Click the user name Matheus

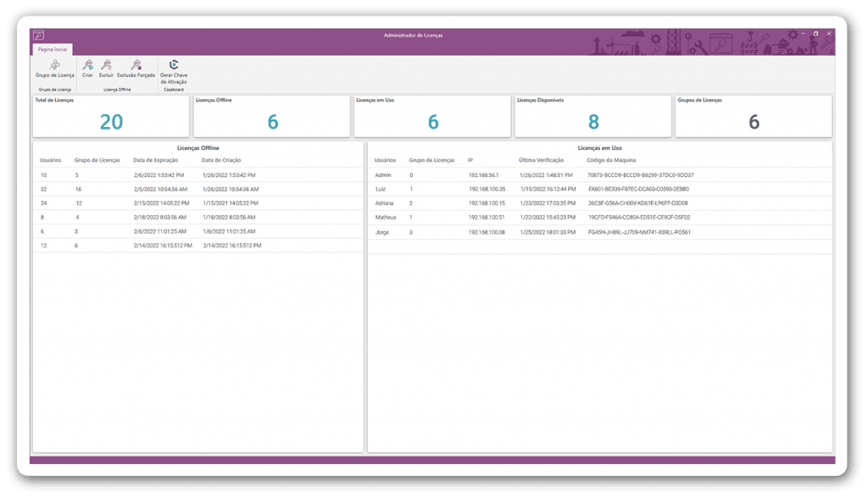386,218
